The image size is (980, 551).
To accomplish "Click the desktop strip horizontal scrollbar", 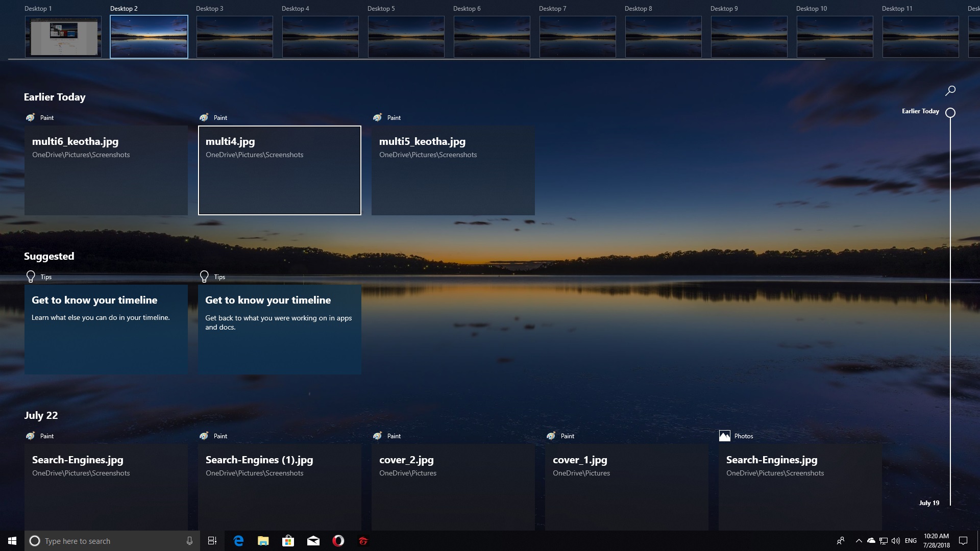I will coord(416,60).
